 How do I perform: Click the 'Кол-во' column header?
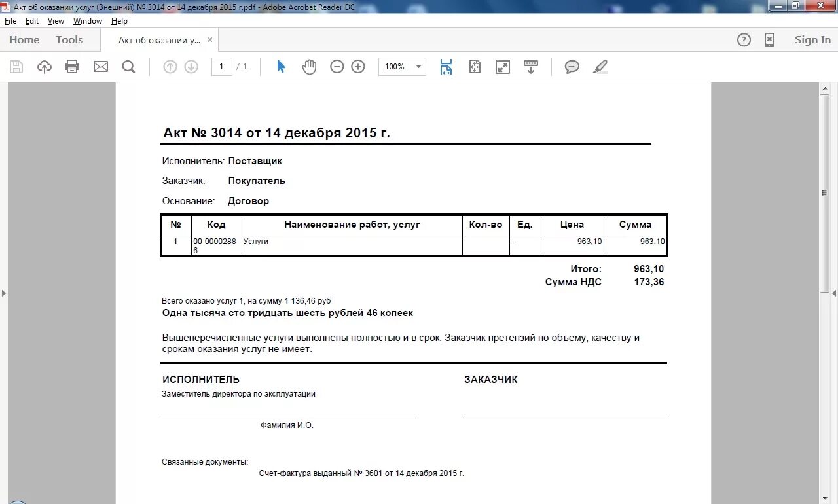click(x=486, y=225)
